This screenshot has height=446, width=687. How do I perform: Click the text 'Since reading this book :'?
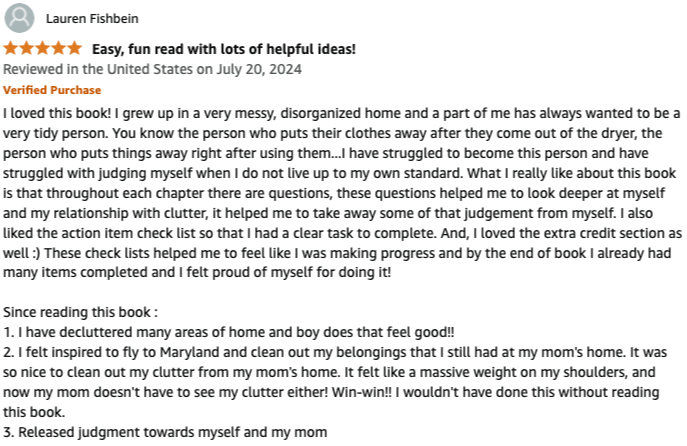(80, 312)
